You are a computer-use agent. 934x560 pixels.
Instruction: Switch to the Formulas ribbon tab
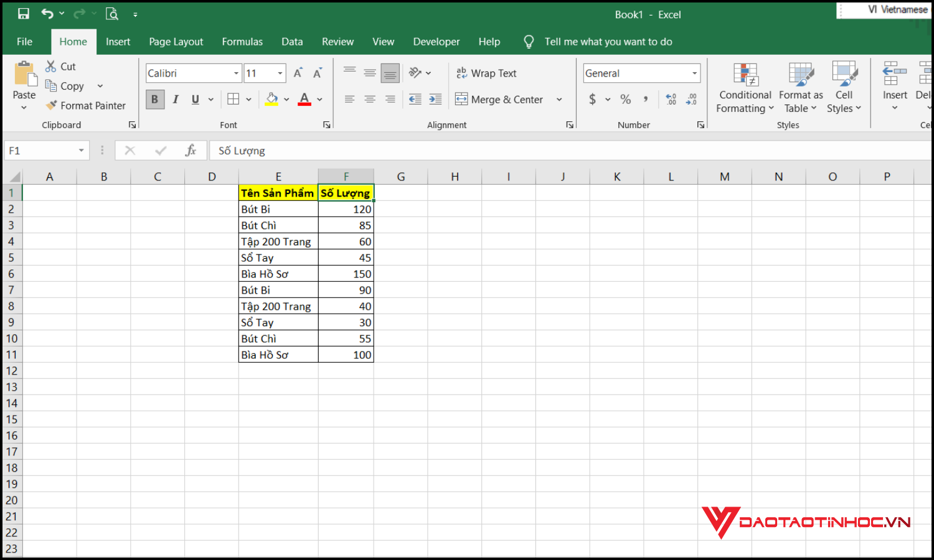[x=242, y=41]
